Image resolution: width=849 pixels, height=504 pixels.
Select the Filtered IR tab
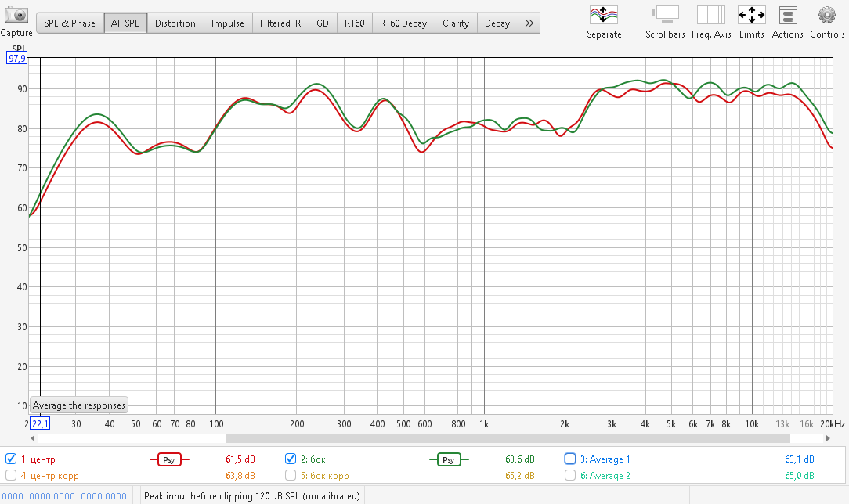tap(280, 23)
